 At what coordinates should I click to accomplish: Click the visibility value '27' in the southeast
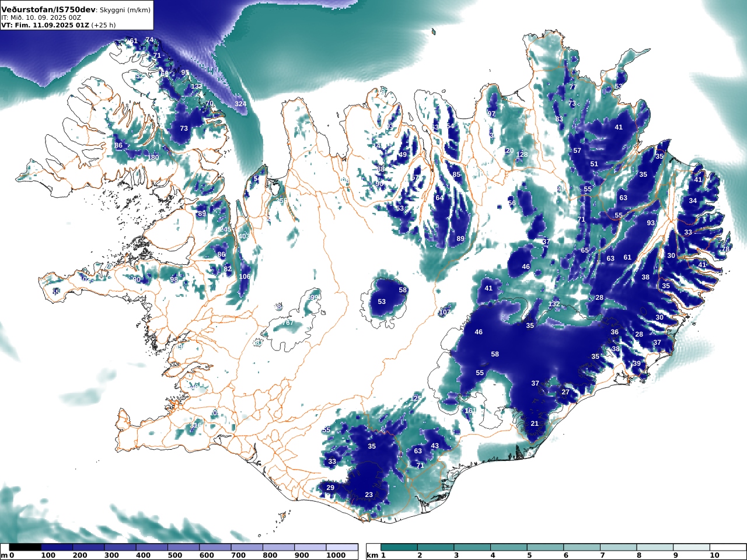[x=566, y=392]
